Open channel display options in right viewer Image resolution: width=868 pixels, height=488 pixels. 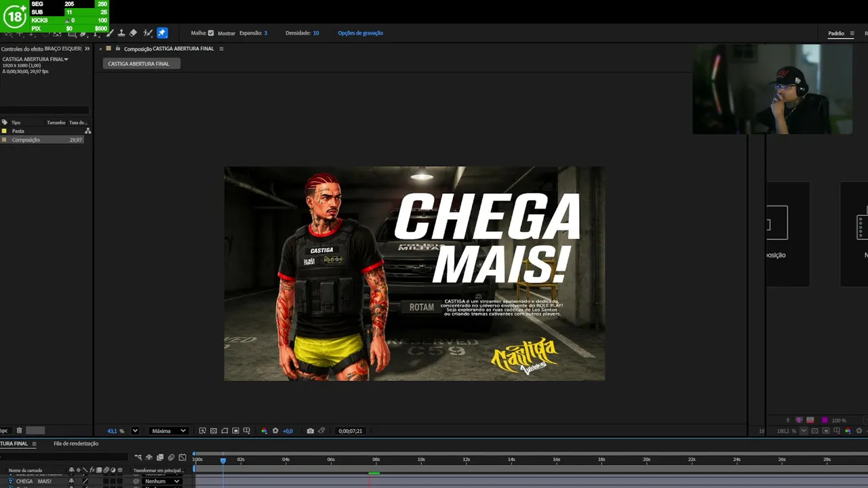coord(848,431)
